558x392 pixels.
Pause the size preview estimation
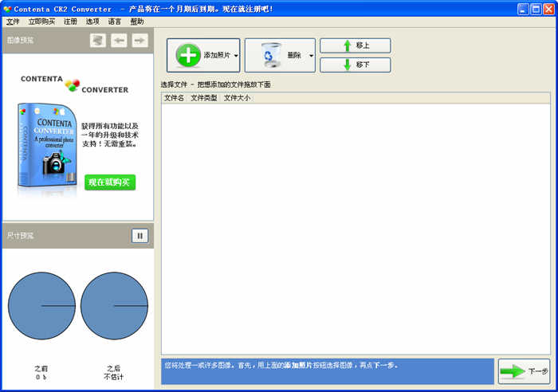pos(139,236)
